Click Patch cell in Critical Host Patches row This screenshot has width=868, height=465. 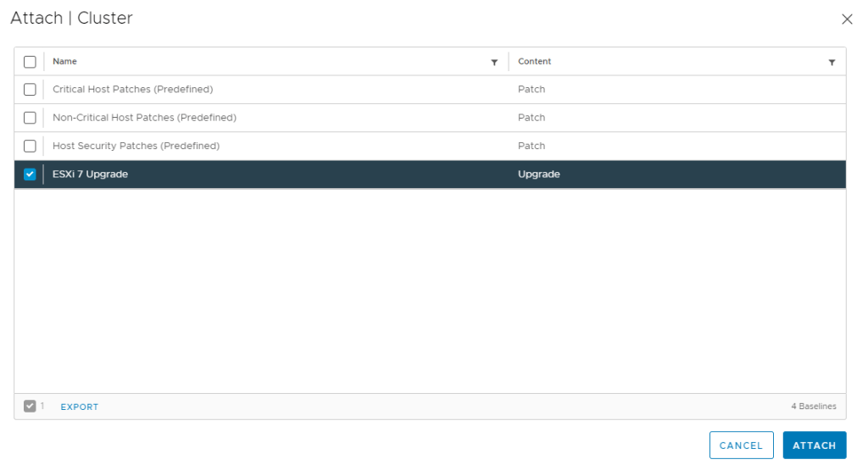pos(531,90)
